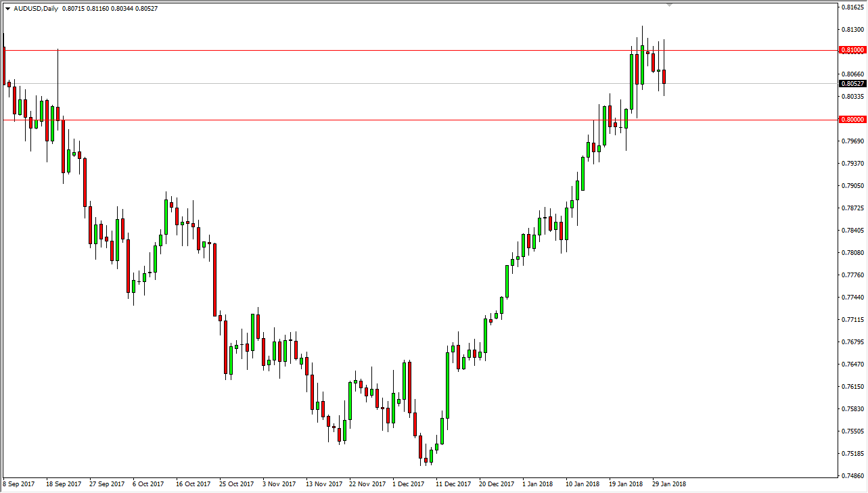Click the 0.78405 price axis label

click(852, 231)
